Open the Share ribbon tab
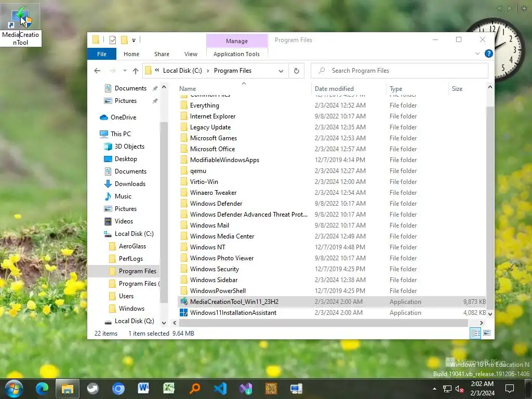The height and width of the screenshot is (399, 532). 162,54
